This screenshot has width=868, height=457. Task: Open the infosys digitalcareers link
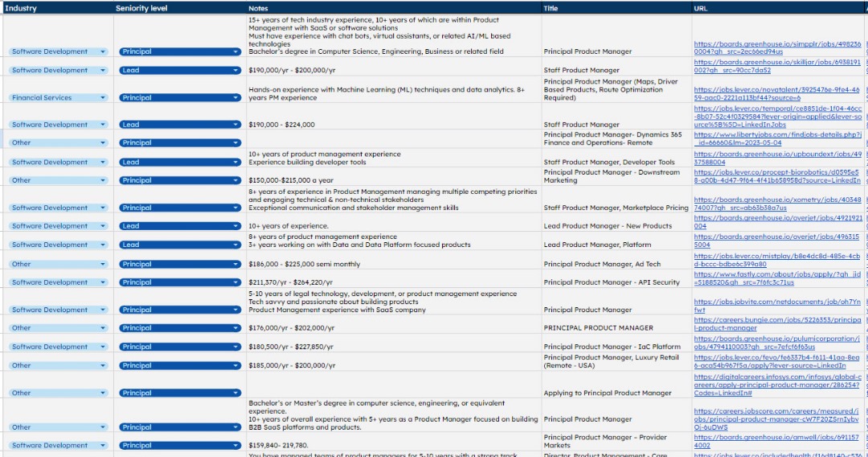pos(778,385)
